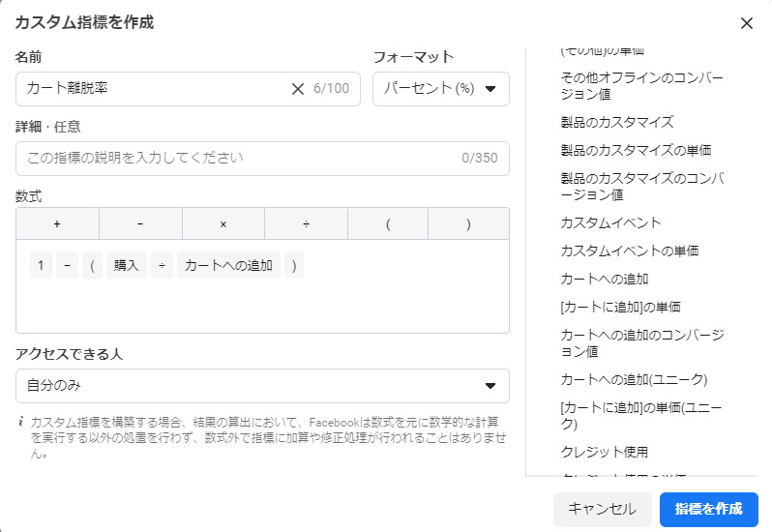This screenshot has width=772, height=532.
Task: Insert an opening parenthesis in the formula
Action: 387,223
